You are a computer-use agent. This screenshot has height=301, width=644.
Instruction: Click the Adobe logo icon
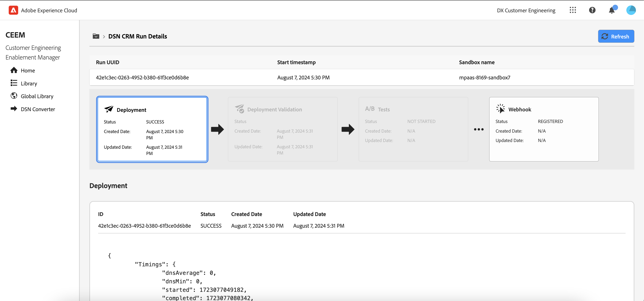pyautogui.click(x=13, y=10)
